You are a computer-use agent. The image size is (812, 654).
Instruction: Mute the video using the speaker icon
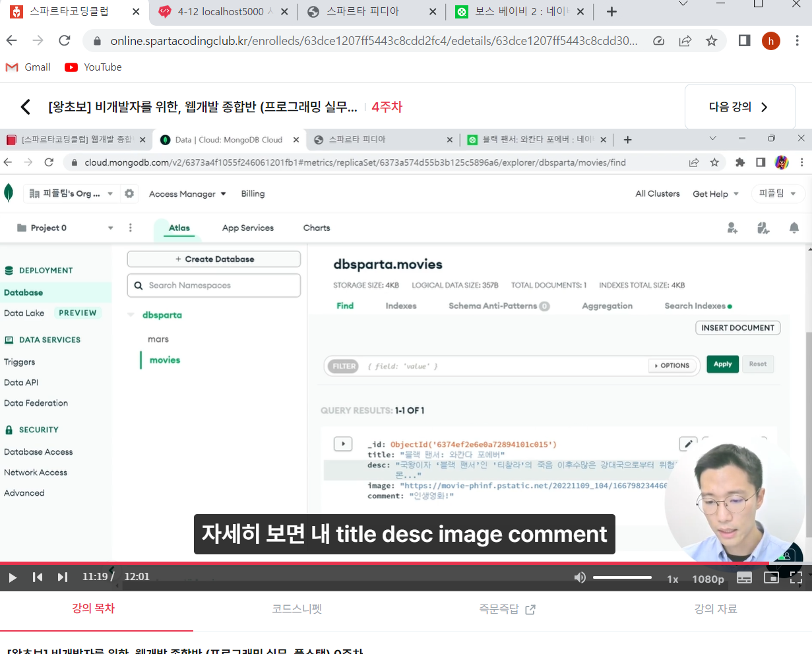580,577
